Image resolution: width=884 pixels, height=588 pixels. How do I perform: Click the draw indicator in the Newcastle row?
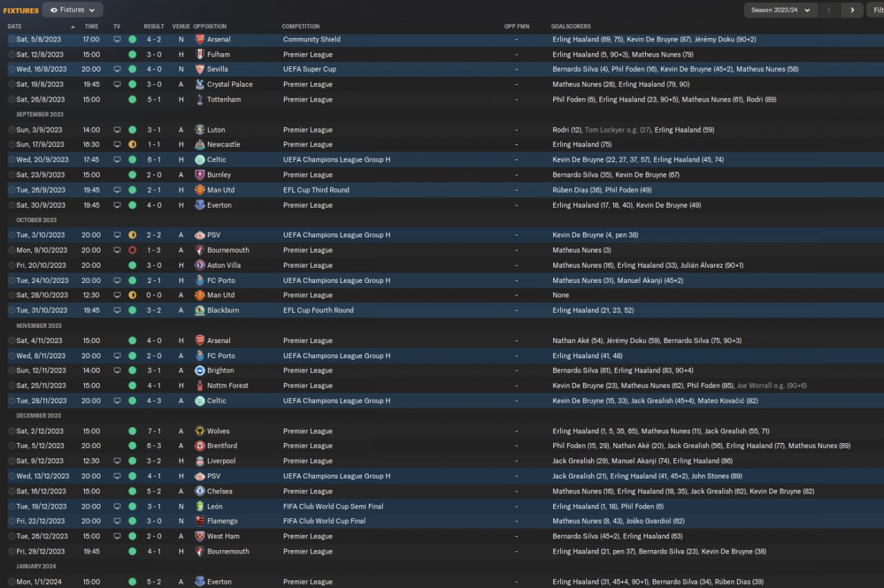click(x=133, y=144)
